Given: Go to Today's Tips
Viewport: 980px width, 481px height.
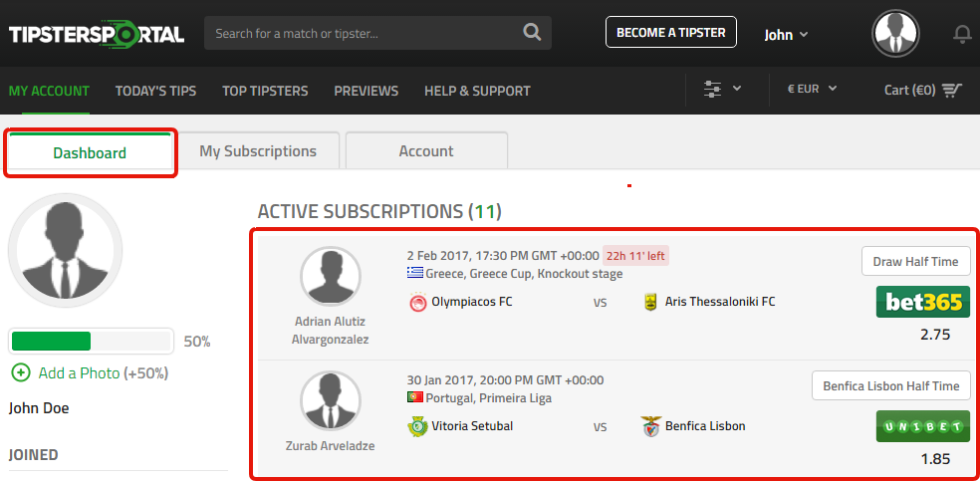Looking at the screenshot, I should coord(155,92).
